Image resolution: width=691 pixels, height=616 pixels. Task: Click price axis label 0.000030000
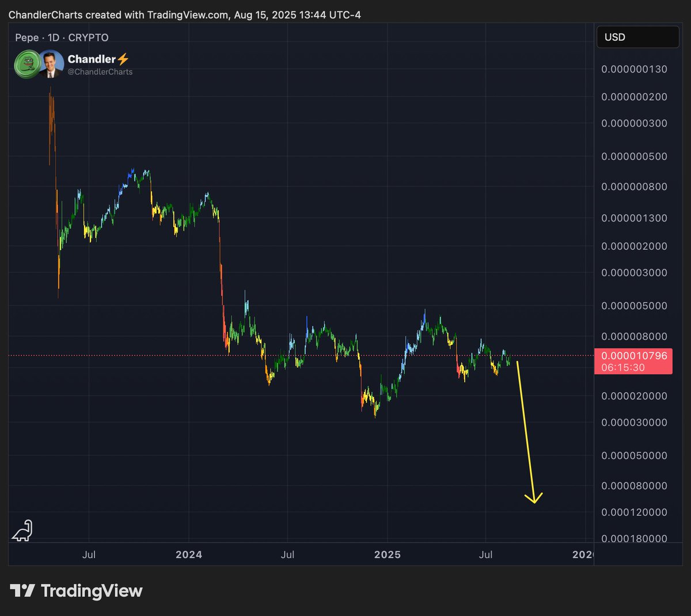[634, 422]
